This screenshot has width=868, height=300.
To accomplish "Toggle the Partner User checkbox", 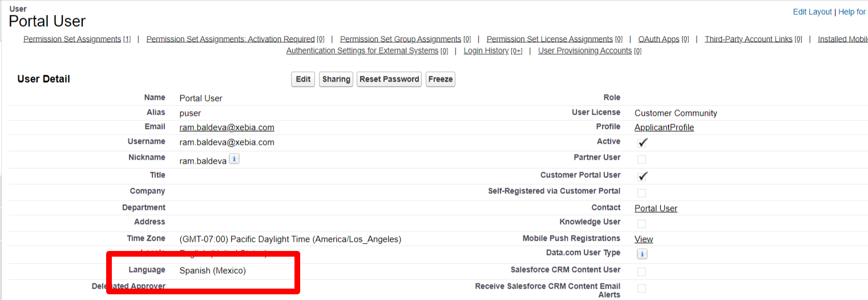I will coord(642,159).
